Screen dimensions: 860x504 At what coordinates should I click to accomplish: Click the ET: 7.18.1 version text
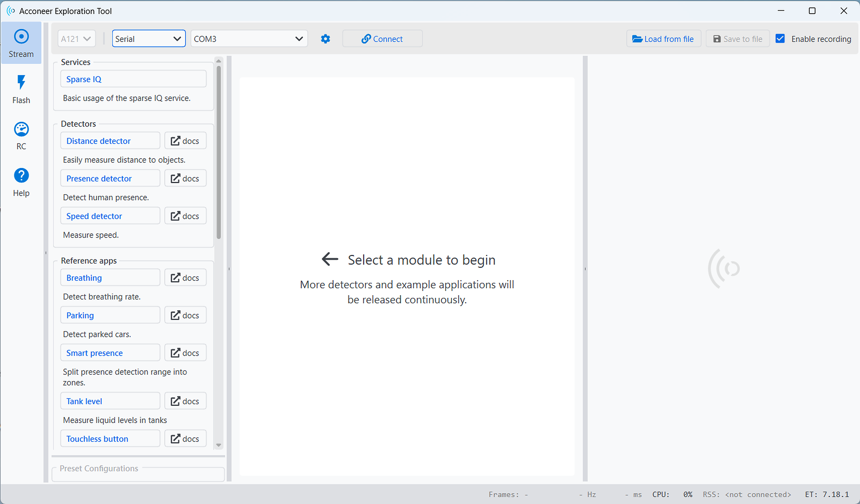pos(827,495)
